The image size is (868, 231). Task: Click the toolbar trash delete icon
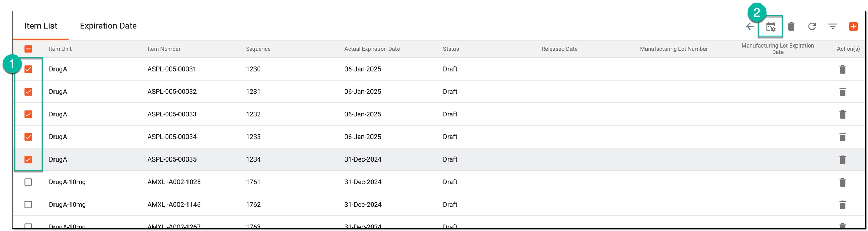pos(791,26)
